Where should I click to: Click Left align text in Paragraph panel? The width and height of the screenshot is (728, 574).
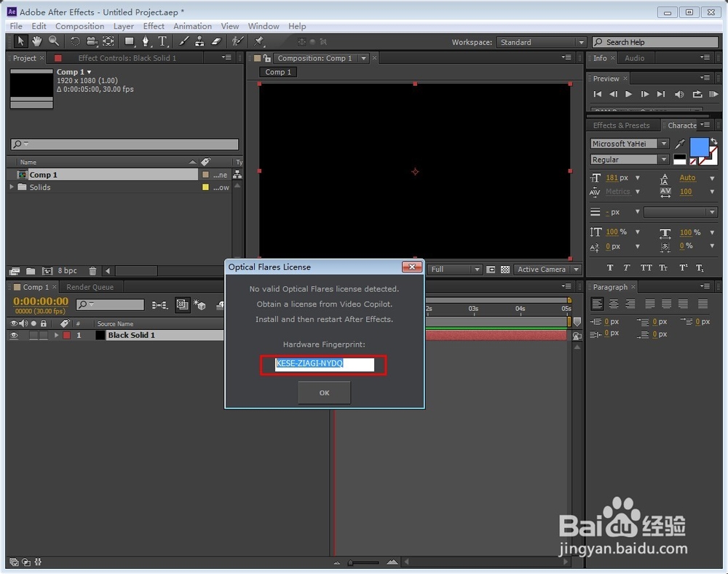(x=597, y=304)
